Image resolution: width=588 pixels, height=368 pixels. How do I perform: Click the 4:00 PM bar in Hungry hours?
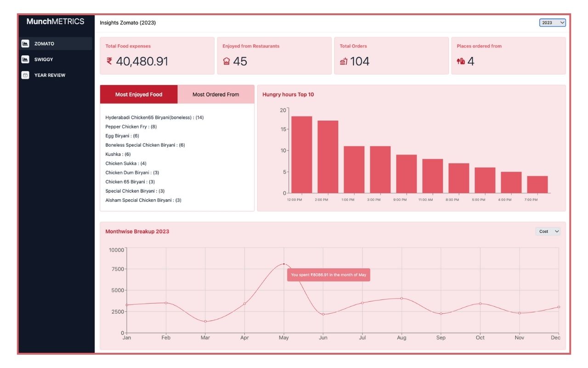511,183
